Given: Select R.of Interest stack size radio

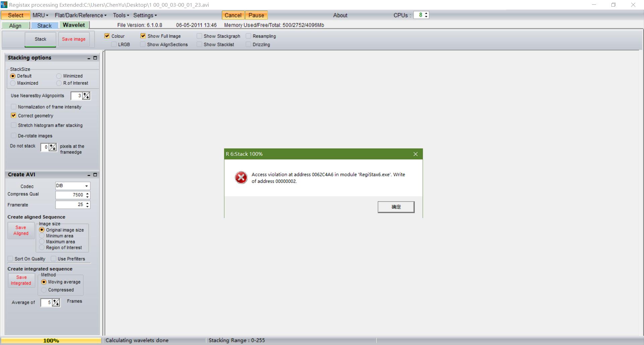Looking at the screenshot, I should (59, 83).
